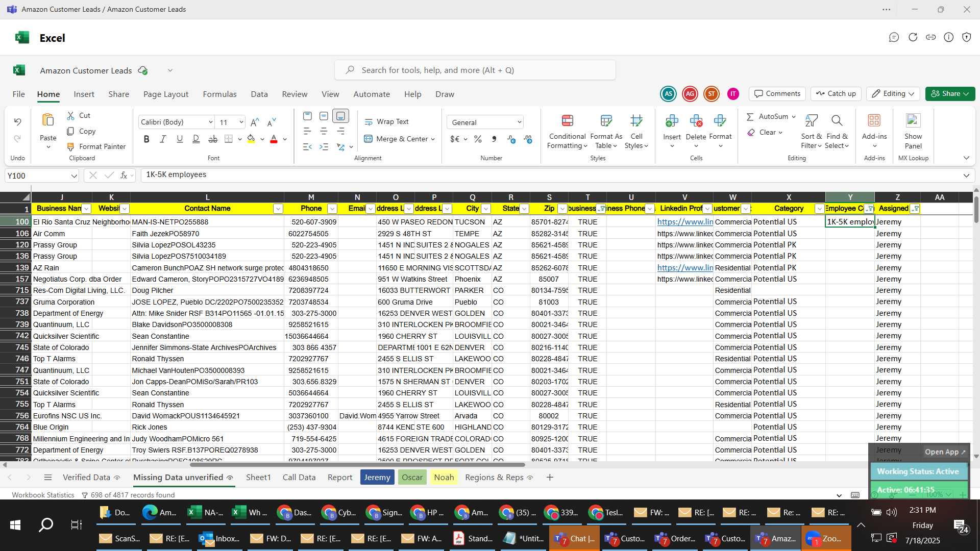
Task: Click the green Share button
Action: pos(950,94)
